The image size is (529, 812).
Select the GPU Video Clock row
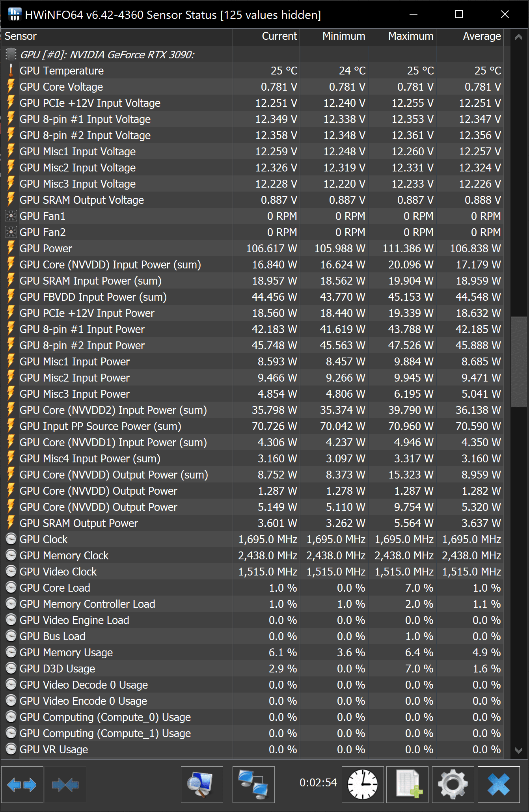pos(252,572)
